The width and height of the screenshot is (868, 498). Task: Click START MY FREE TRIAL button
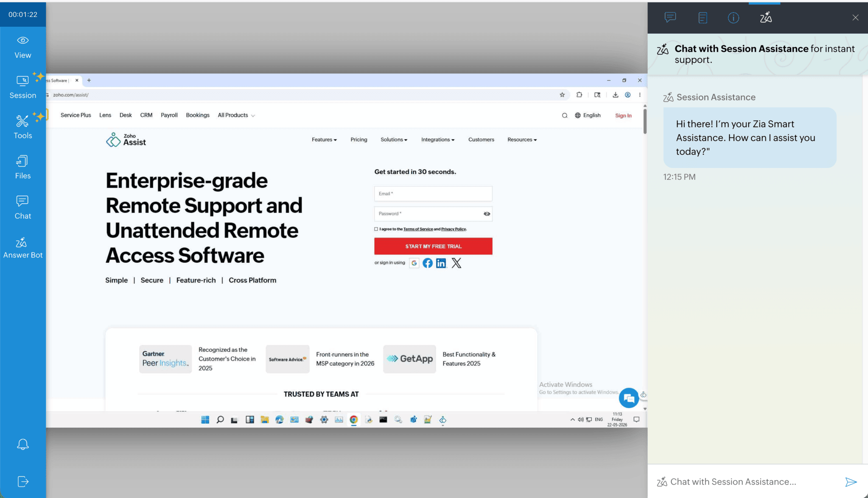[x=433, y=246]
